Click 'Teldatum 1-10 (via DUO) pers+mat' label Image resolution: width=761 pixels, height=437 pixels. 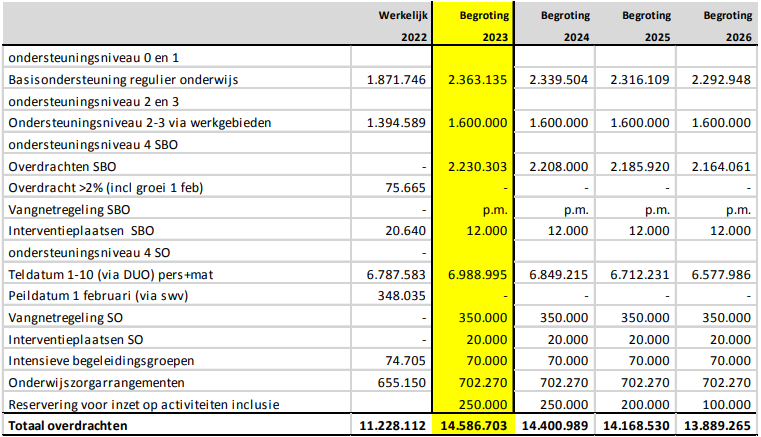(111, 275)
